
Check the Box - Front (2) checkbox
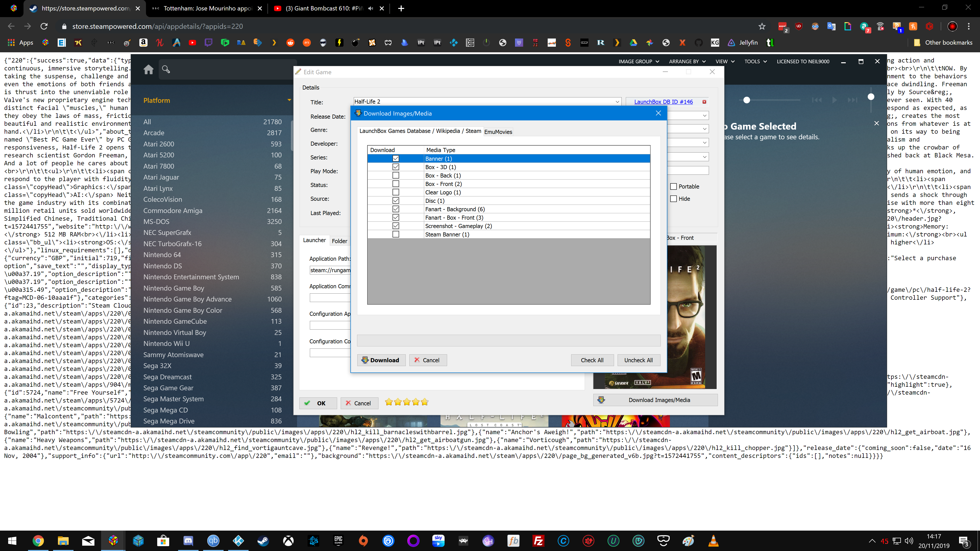(396, 184)
